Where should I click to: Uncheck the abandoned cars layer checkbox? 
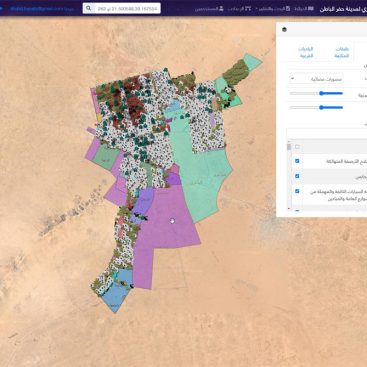tap(297, 191)
